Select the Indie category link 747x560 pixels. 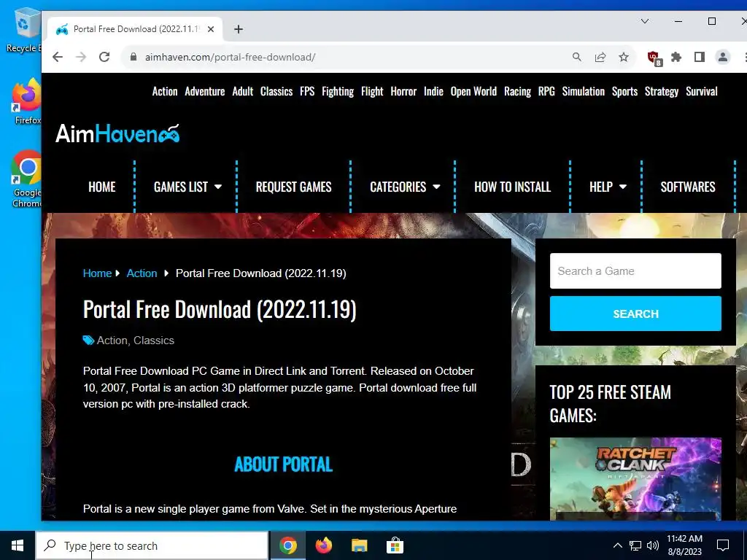(433, 91)
